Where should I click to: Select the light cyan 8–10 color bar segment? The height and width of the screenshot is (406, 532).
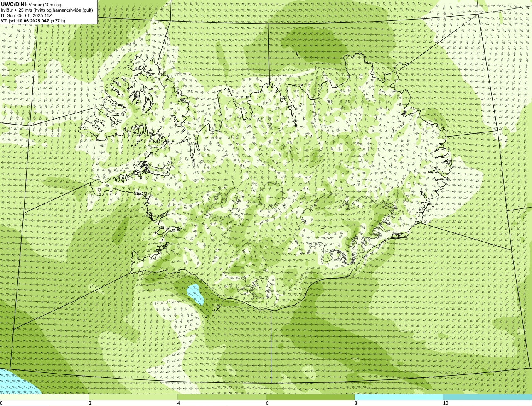[x=399, y=397]
